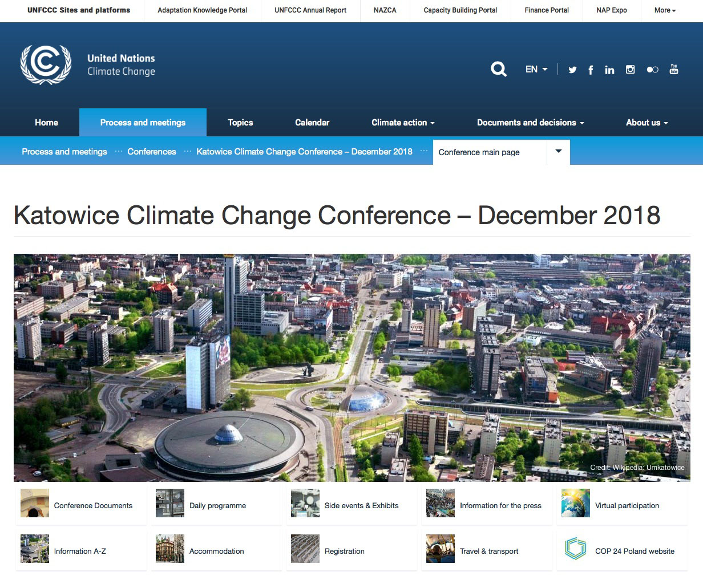Open UNFCCC Annual Report link

310,10
